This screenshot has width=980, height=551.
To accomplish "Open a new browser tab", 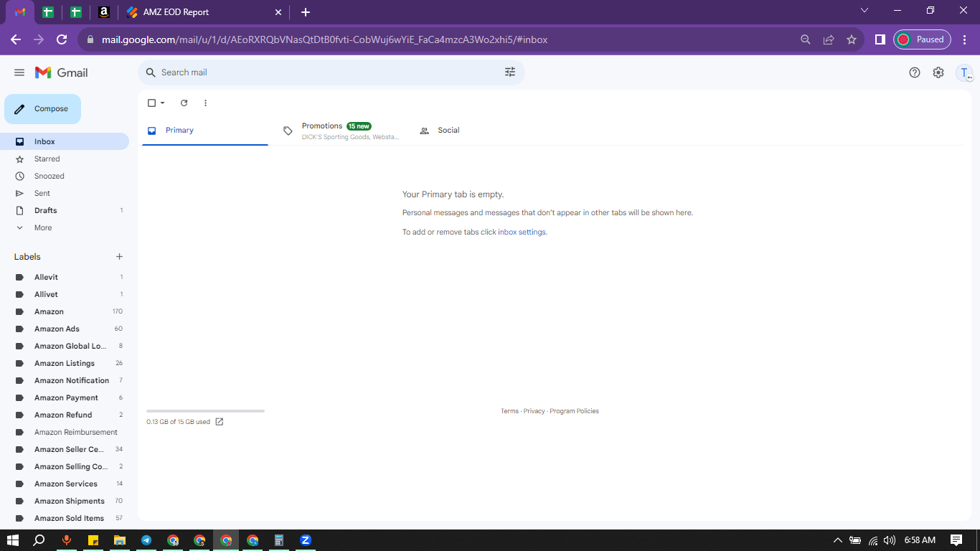I will click(306, 12).
